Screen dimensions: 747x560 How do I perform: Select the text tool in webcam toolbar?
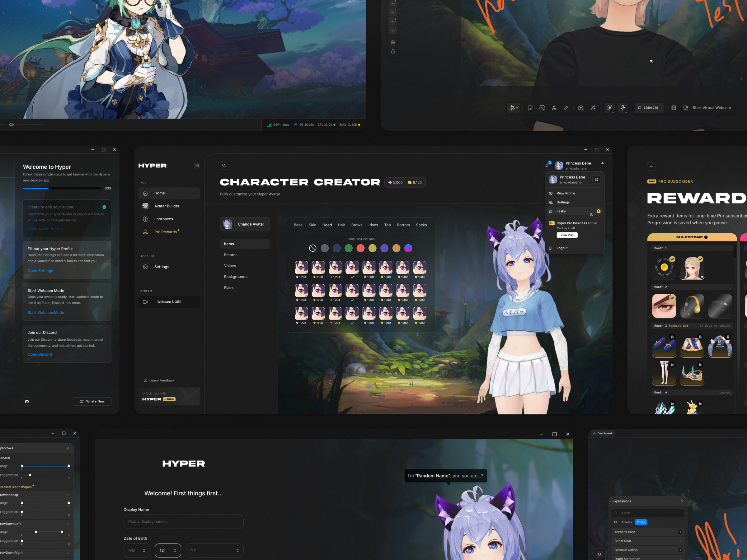554,108
